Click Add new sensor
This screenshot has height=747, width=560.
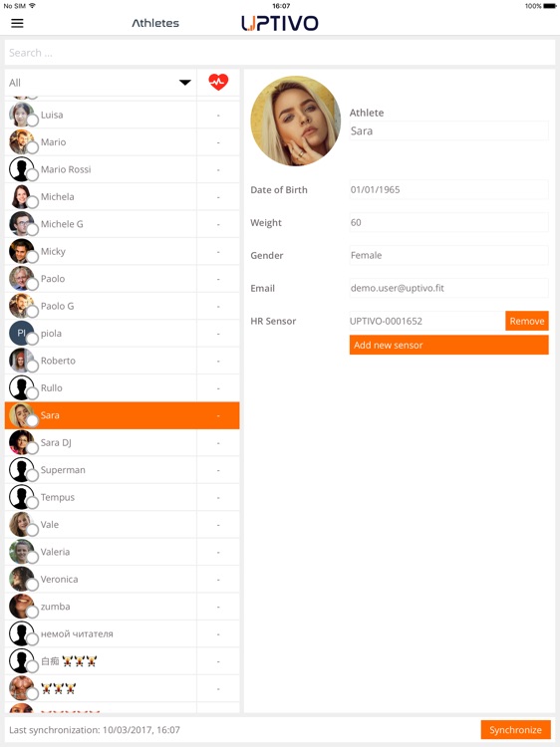[x=449, y=345]
